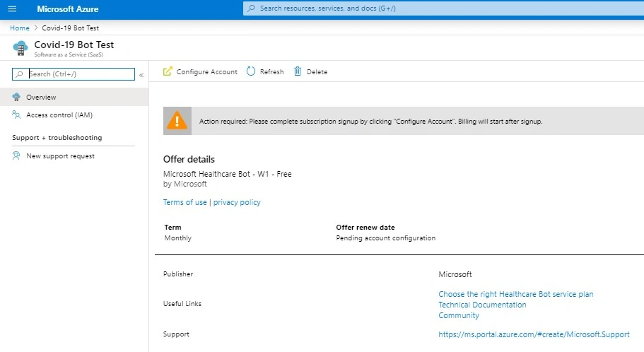This screenshot has height=352, width=644.
Task: Click the Covid-19 Bot Test page title
Action: [x=74, y=45]
